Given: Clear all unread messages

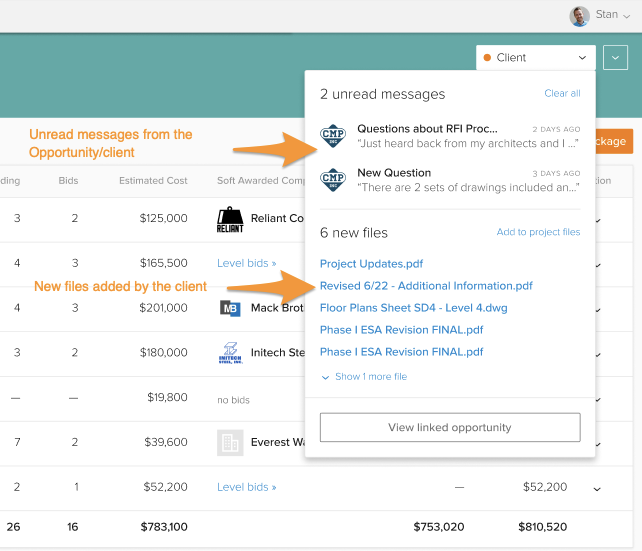Looking at the screenshot, I should pyautogui.click(x=562, y=93).
